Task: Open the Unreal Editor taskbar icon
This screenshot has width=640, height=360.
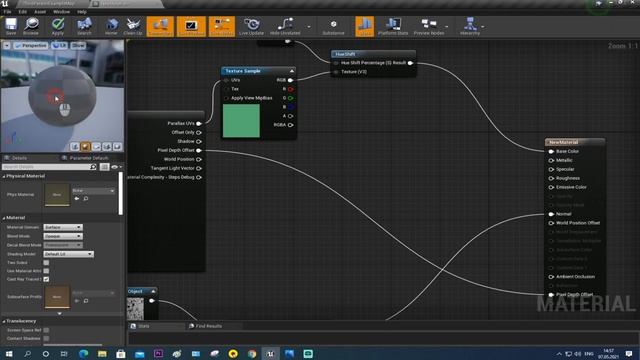Action: (x=270, y=354)
